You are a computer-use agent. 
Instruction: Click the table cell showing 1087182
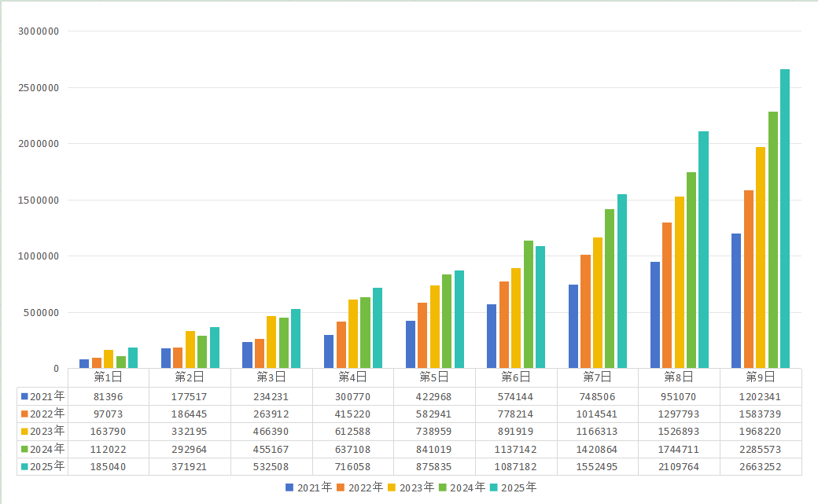click(x=515, y=466)
